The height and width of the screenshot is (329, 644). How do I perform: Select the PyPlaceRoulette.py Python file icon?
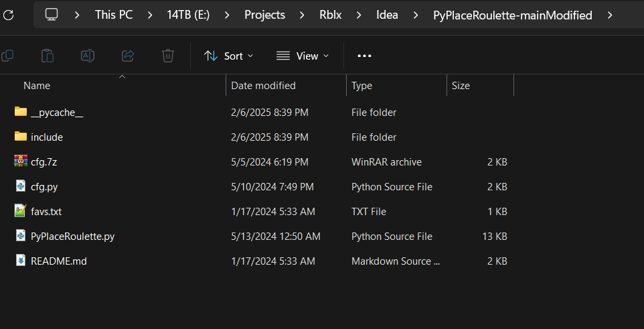coord(21,235)
